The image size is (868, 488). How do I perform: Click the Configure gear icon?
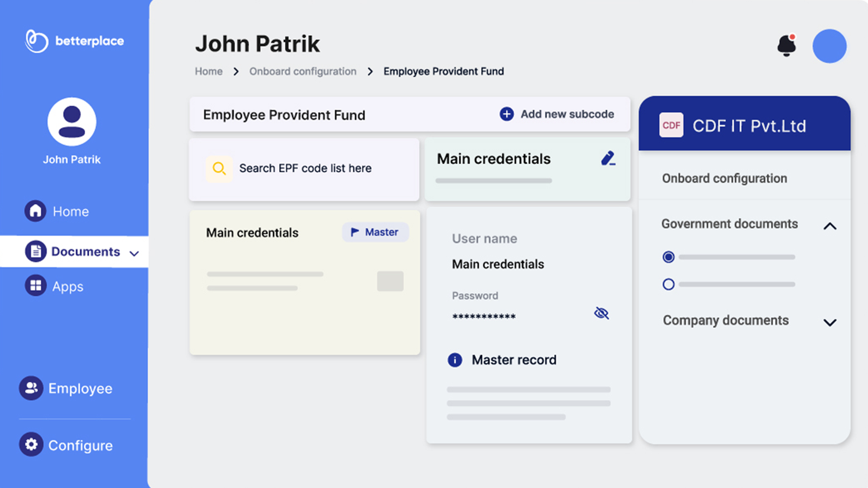[31, 444]
